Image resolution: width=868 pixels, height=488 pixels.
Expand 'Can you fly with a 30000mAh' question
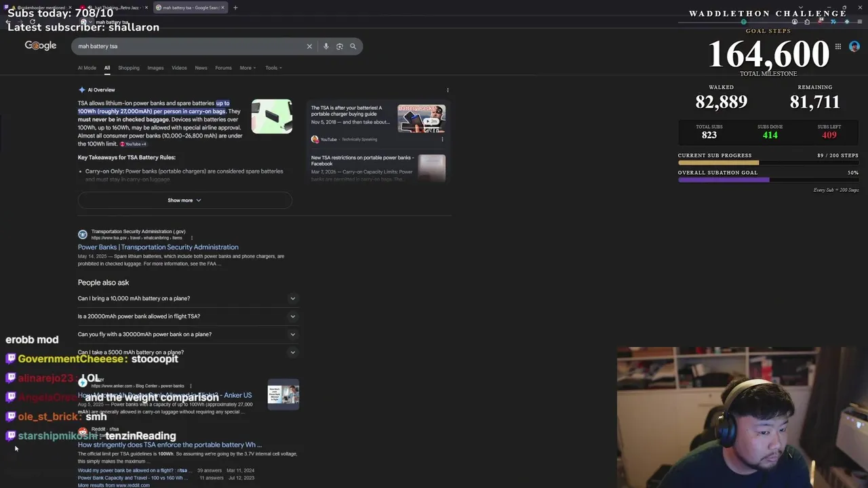[x=187, y=334]
